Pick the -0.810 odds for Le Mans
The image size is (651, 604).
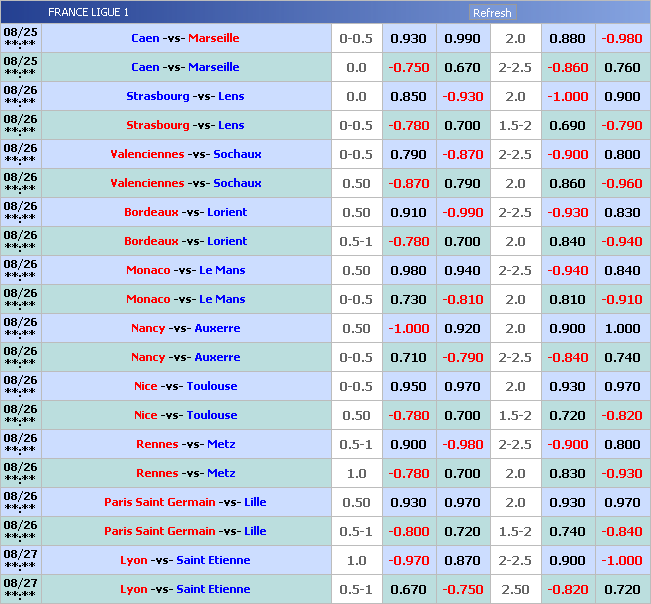tap(462, 300)
